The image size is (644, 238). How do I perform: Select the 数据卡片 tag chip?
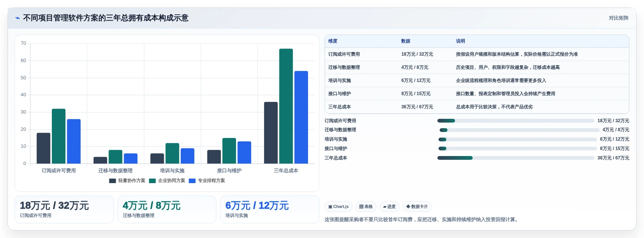point(417,206)
